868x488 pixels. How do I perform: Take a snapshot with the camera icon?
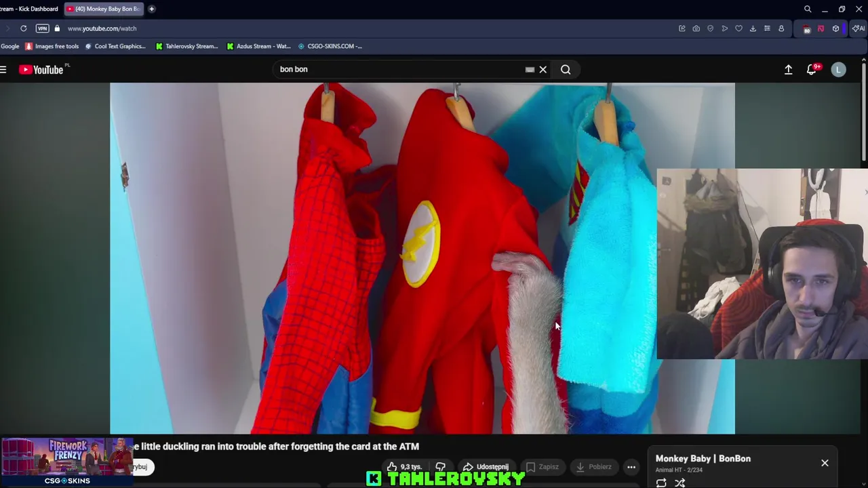(696, 28)
